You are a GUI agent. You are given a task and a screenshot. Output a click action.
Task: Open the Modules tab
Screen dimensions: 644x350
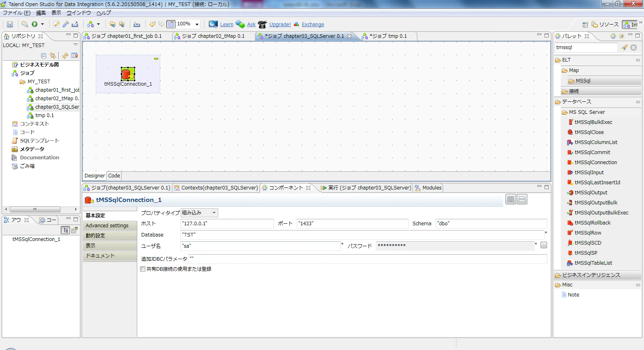click(x=428, y=188)
